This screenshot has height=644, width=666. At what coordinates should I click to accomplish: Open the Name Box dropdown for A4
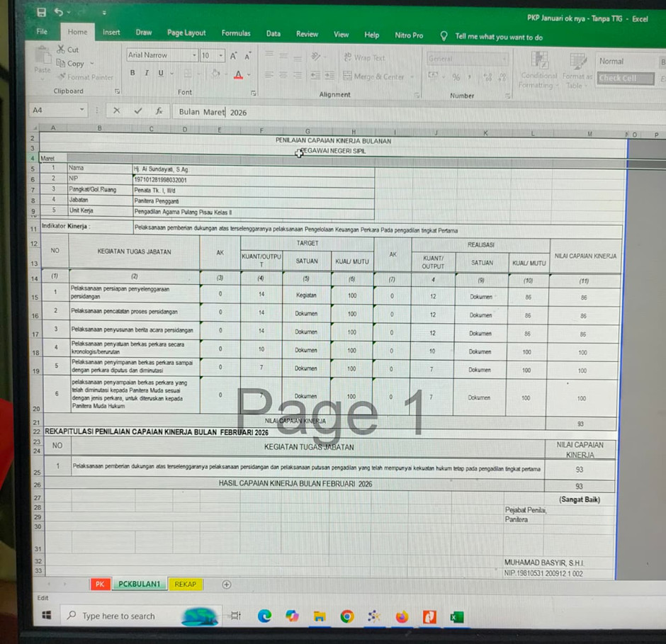tap(82, 111)
